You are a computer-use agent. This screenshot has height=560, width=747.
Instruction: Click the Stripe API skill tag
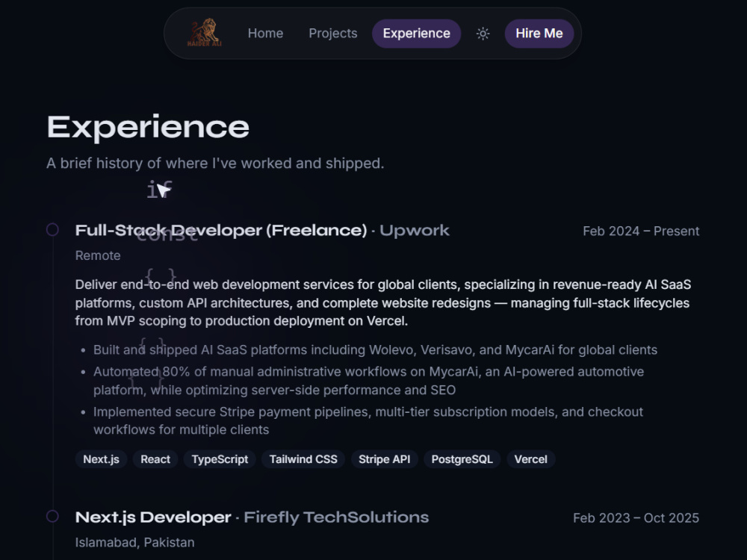pos(384,459)
